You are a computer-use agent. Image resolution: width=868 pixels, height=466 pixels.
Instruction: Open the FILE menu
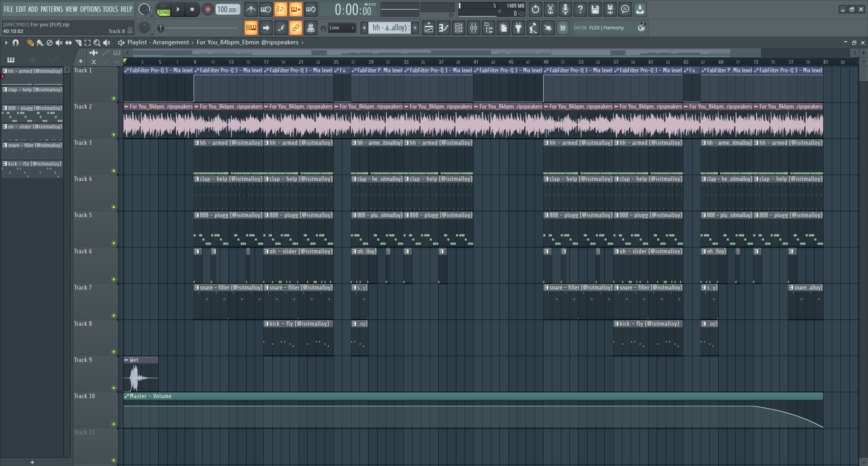[x=9, y=9]
